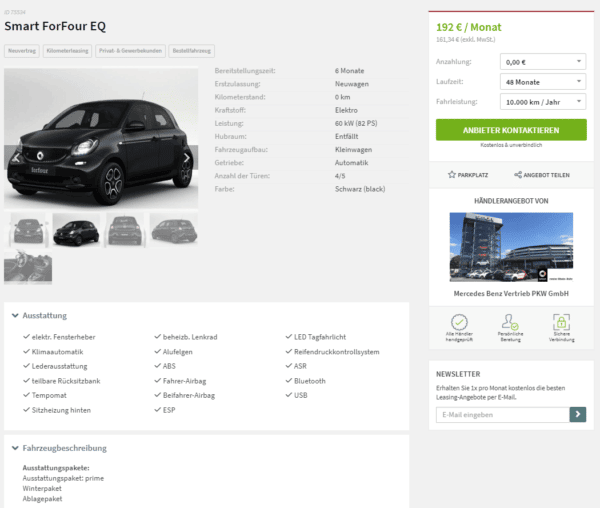Image resolution: width=600 pixels, height=508 pixels.
Task: Click the beheizb. Lenkrad feature
Action: [190, 337]
